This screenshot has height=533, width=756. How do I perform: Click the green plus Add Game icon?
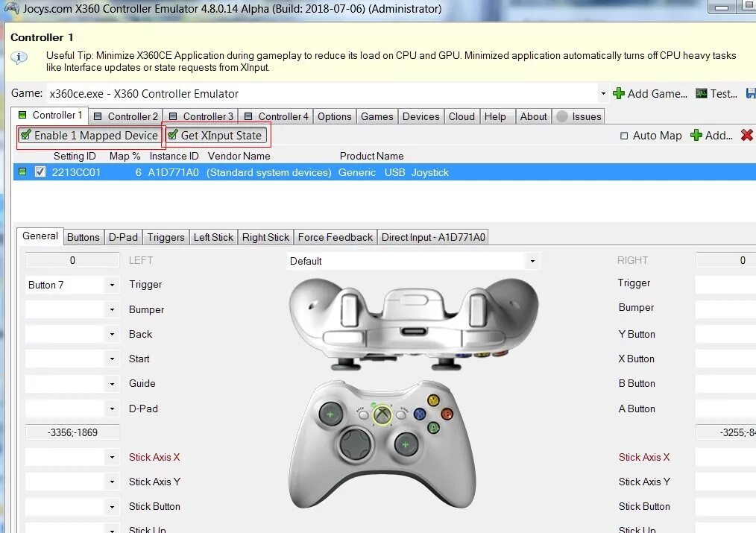(x=619, y=93)
